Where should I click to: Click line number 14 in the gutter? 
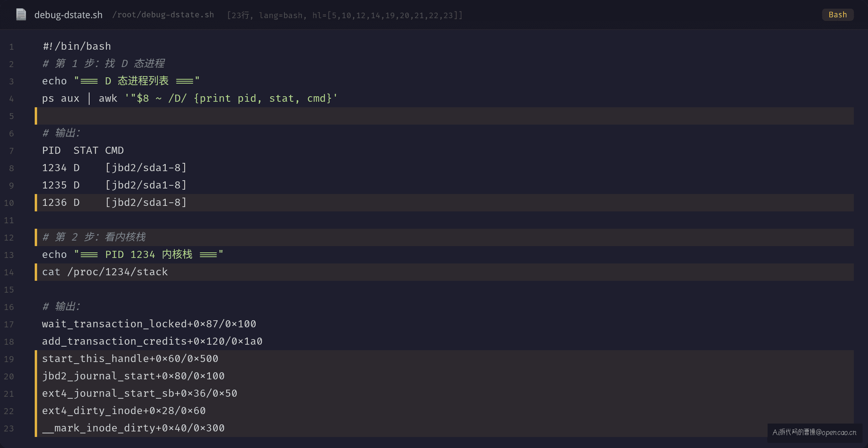point(9,273)
